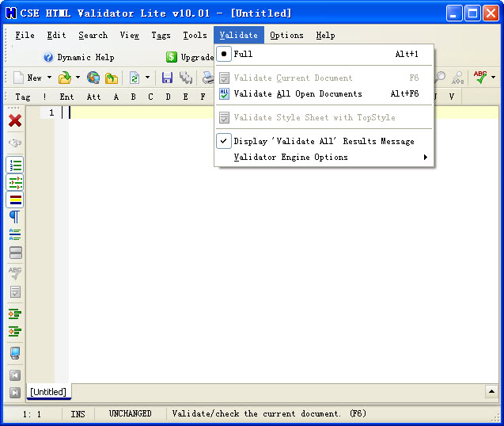Screen dimensions: 504x426
Task: Open the Help menu
Action: pyautogui.click(x=325, y=35)
